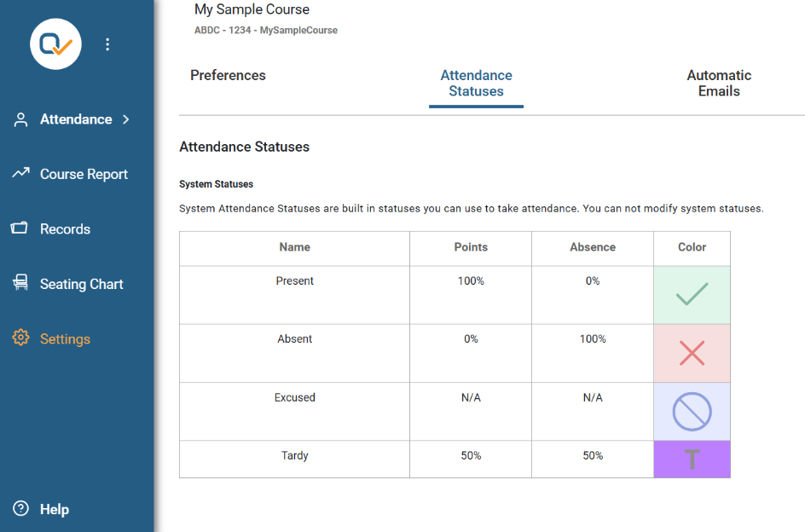Click Present's 100% points value
Viewport: 805px width, 532px height.
click(471, 280)
